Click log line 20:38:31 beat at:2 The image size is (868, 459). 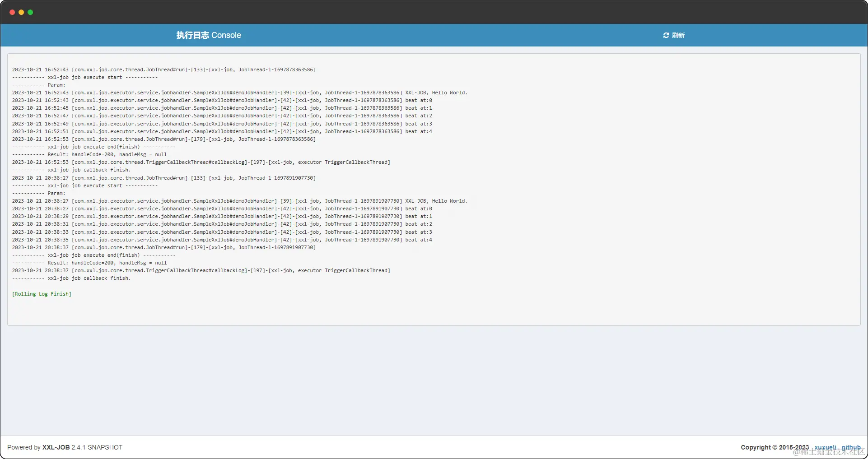coord(222,224)
